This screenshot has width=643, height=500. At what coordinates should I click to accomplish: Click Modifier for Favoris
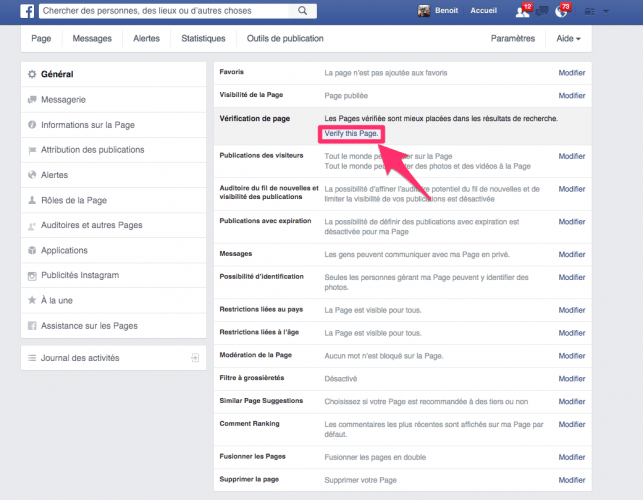pos(572,73)
